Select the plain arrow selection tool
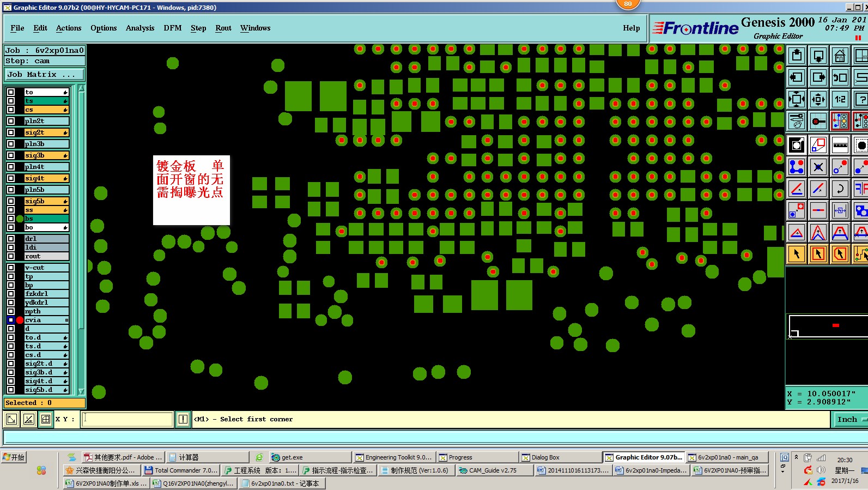Viewport: 868px width, 490px height. 797,254
